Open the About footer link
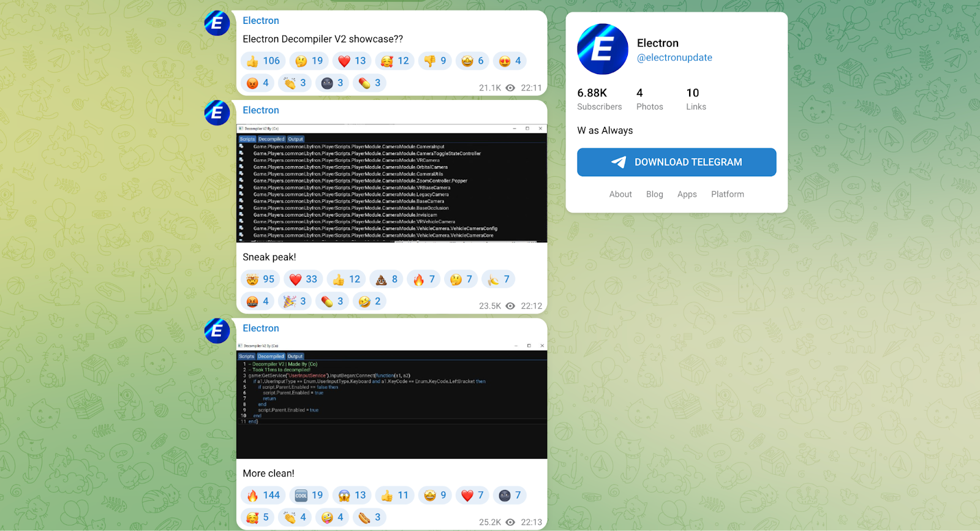Screen dimensions: 980x531 (620, 194)
